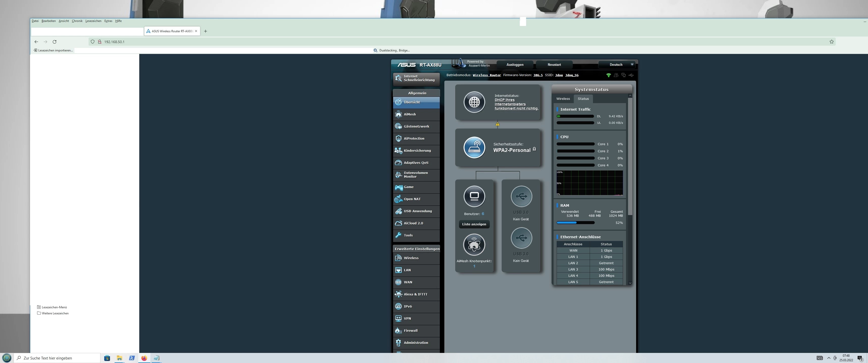Open the Weitere Lesezeichen folder
868x363 pixels.
[55, 313]
